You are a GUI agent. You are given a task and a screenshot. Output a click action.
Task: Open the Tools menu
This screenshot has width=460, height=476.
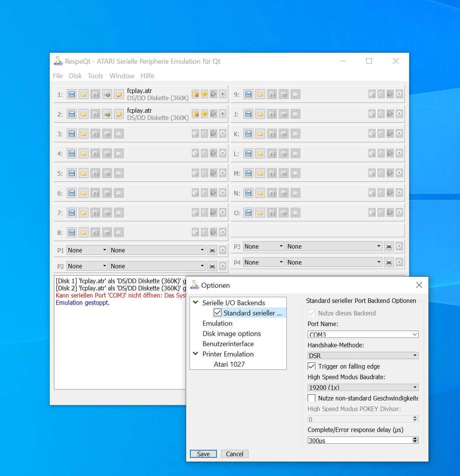(95, 76)
